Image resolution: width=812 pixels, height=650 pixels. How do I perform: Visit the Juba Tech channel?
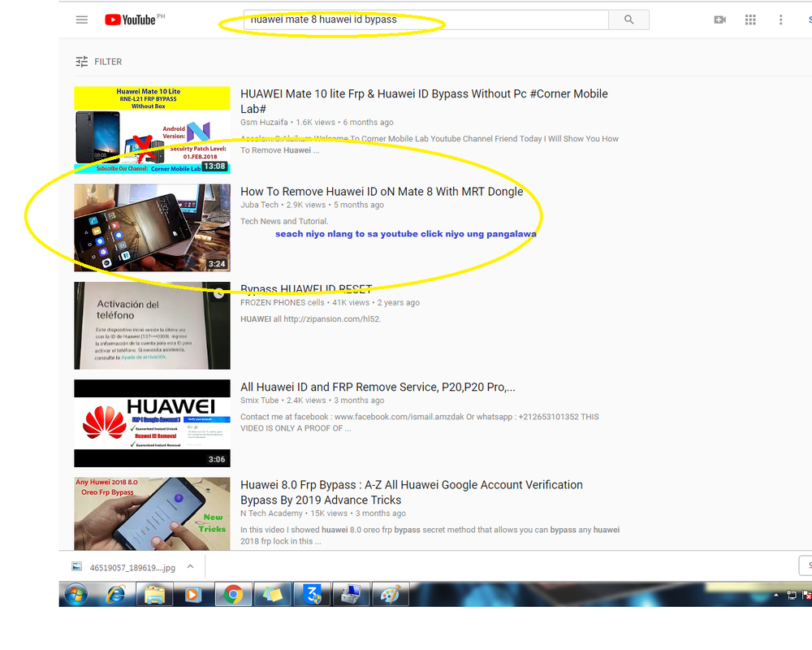coord(260,205)
